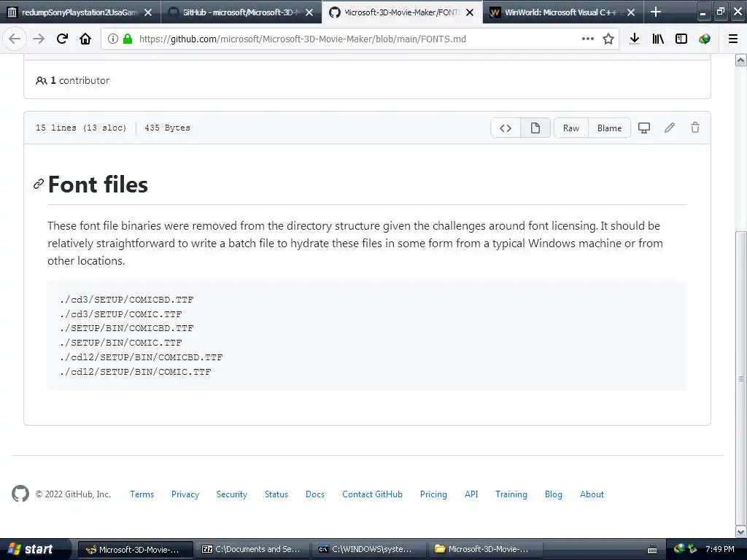Switch to the redumpSonyPlaystation2UsaGam tab
The width and height of the screenshot is (747, 560).
[x=79, y=12]
